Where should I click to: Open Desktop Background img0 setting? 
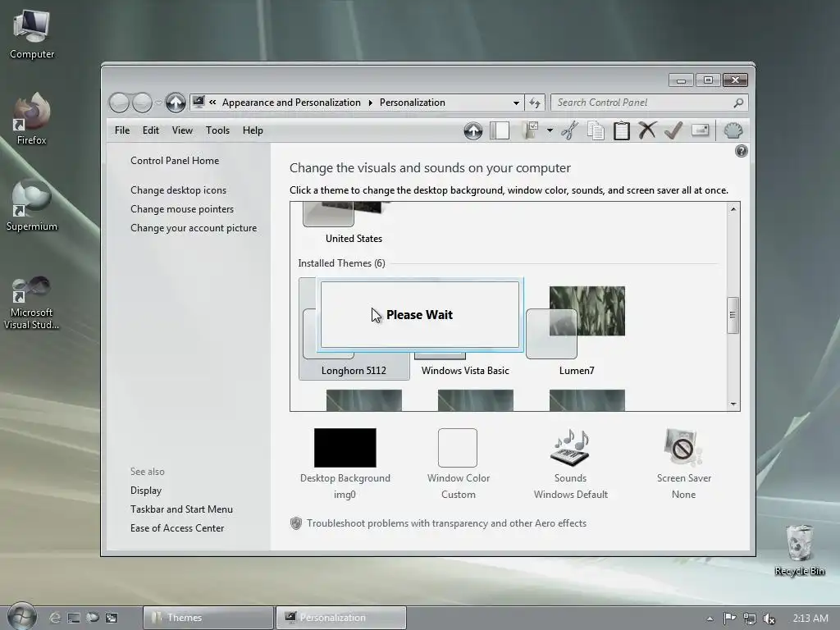[x=345, y=463]
